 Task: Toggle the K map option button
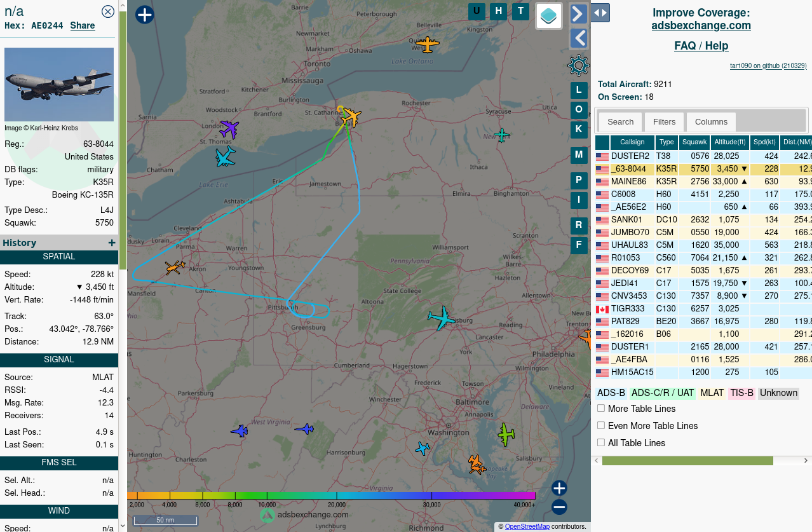pyautogui.click(x=579, y=129)
